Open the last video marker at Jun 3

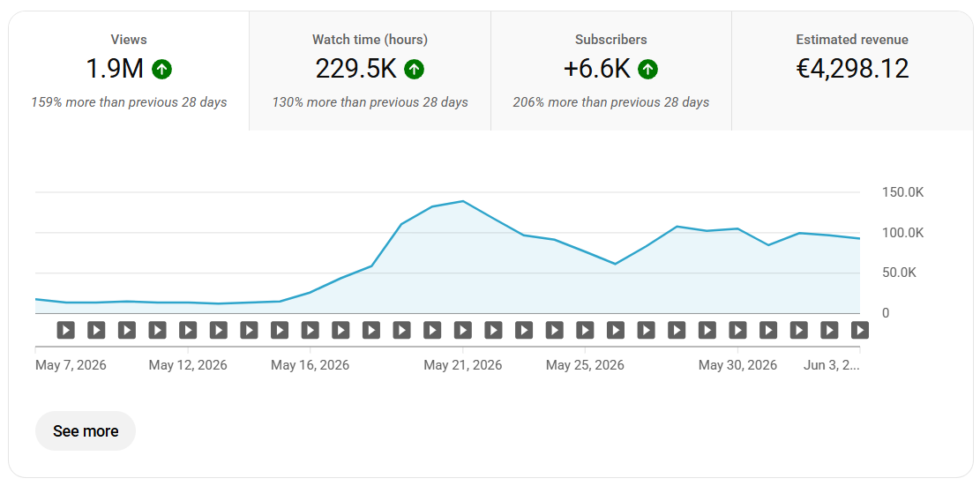pos(860,330)
